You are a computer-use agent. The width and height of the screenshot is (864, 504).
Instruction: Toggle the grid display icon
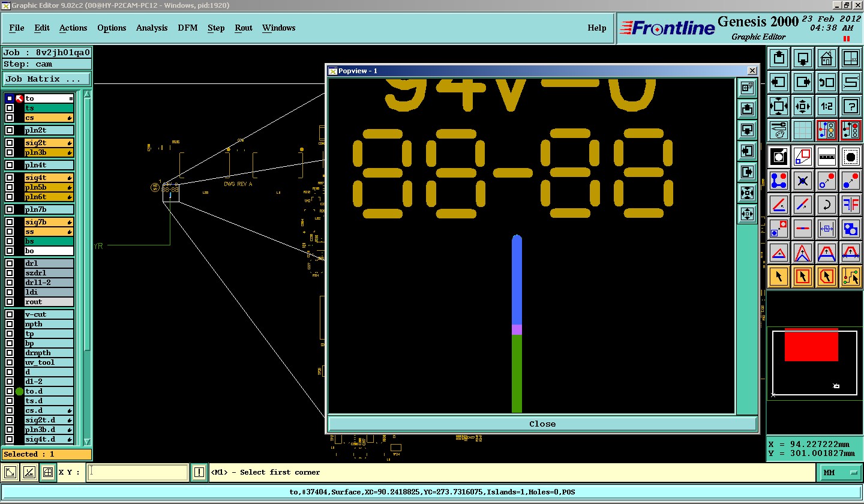click(803, 130)
